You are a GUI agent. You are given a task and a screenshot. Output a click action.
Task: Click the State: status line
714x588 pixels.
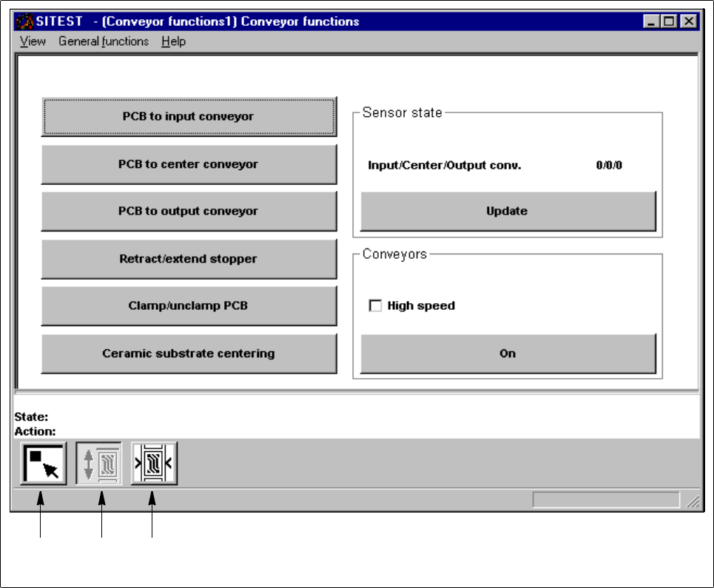click(31, 417)
